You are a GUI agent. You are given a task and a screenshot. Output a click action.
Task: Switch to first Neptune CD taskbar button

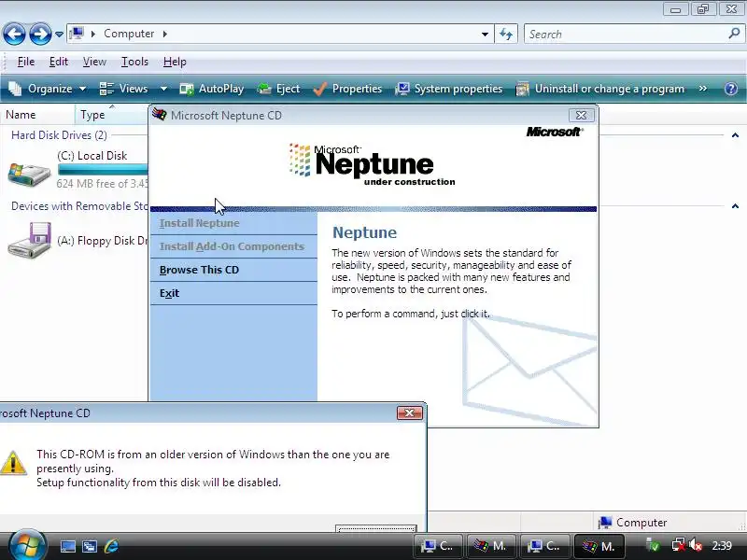[491, 546]
